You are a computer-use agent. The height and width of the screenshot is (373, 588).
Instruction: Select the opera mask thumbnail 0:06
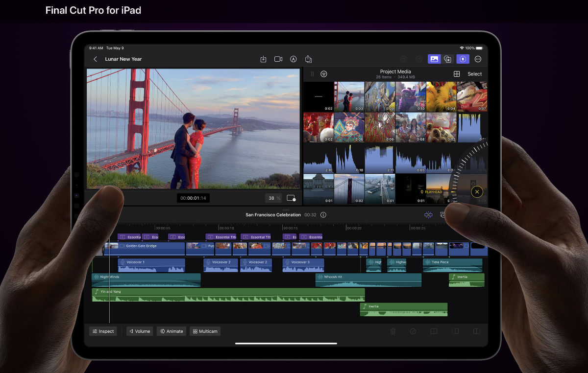(349, 127)
